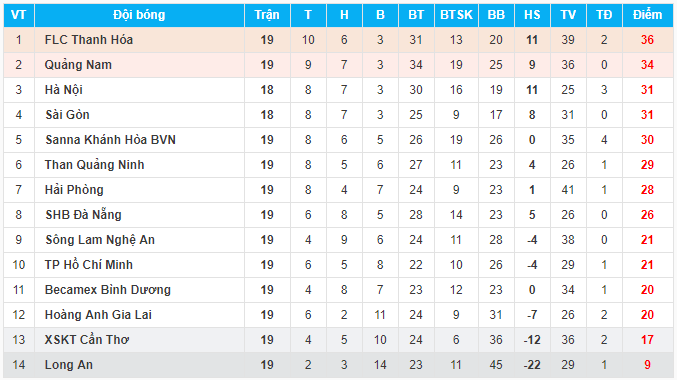
Task: Select the Hà Nội team name
Action: click(x=63, y=90)
